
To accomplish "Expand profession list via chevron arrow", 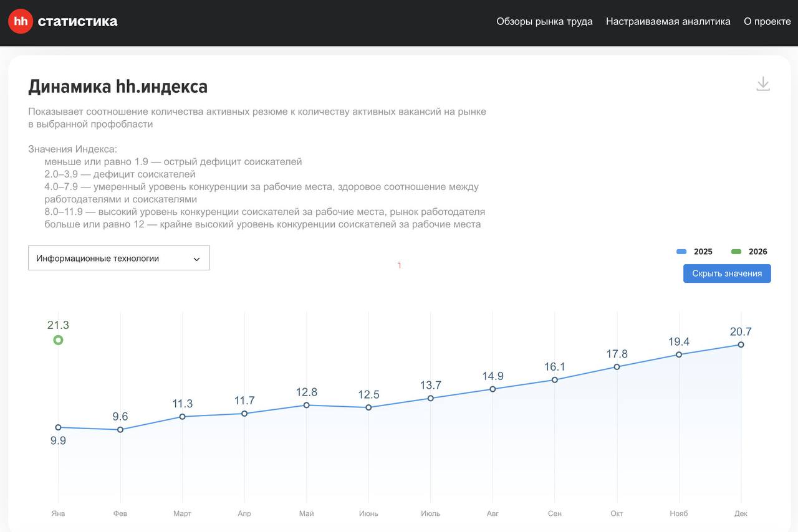I will pyautogui.click(x=196, y=259).
